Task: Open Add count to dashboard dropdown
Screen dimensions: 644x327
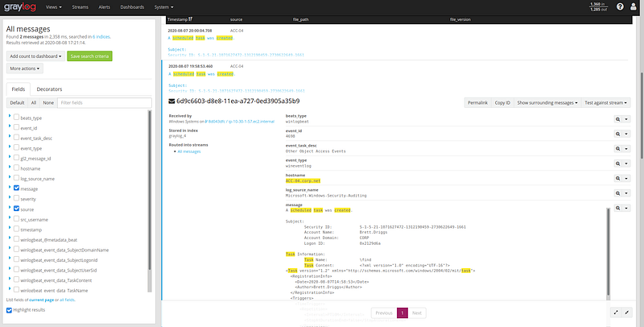Action: (x=35, y=56)
